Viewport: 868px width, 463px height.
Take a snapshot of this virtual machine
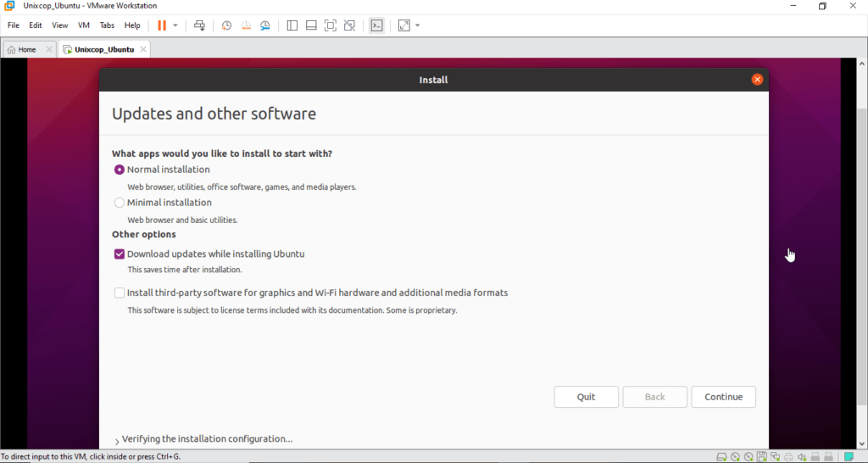226,25
